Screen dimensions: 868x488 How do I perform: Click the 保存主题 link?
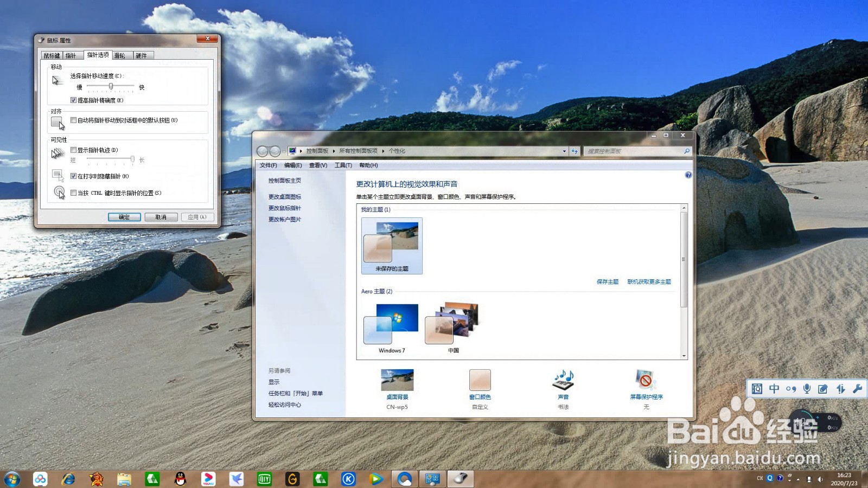pos(608,282)
